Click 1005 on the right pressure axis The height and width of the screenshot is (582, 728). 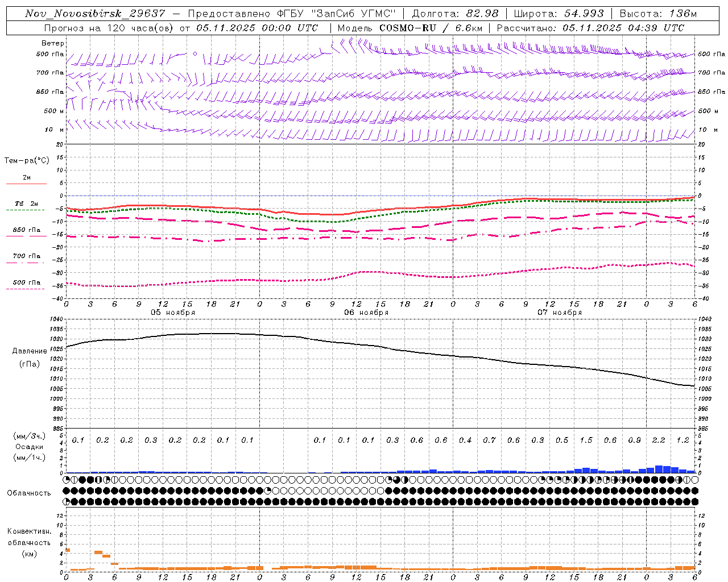(x=704, y=389)
